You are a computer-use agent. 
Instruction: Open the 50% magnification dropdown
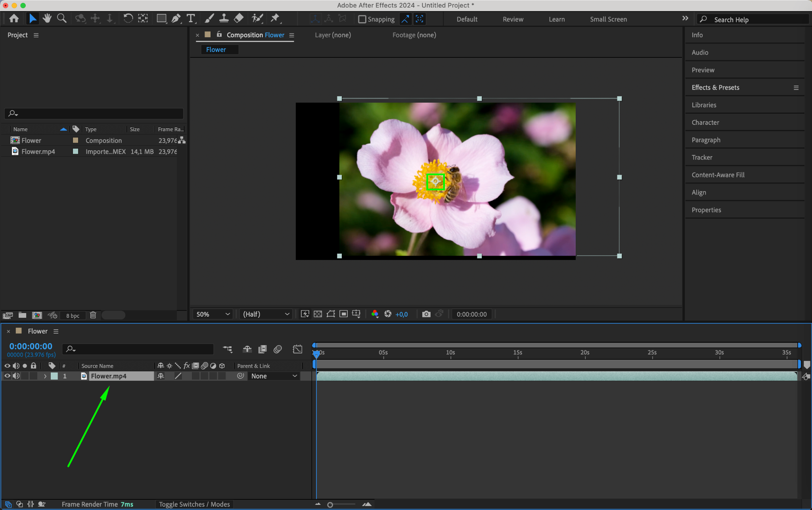213,314
